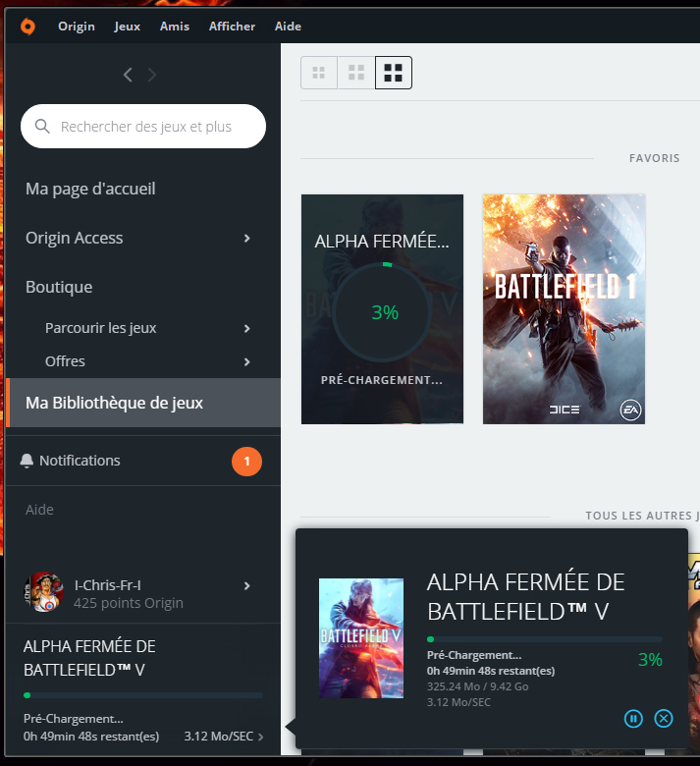This screenshot has height=766, width=700.
Task: Open the Origin menu
Action: point(77,27)
